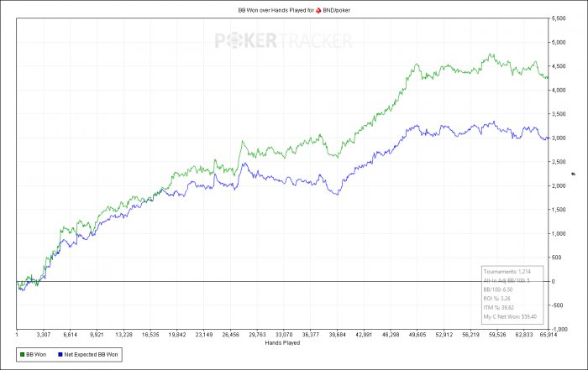Click 'Tournaments: 1,214' in the stats box

pos(507,272)
